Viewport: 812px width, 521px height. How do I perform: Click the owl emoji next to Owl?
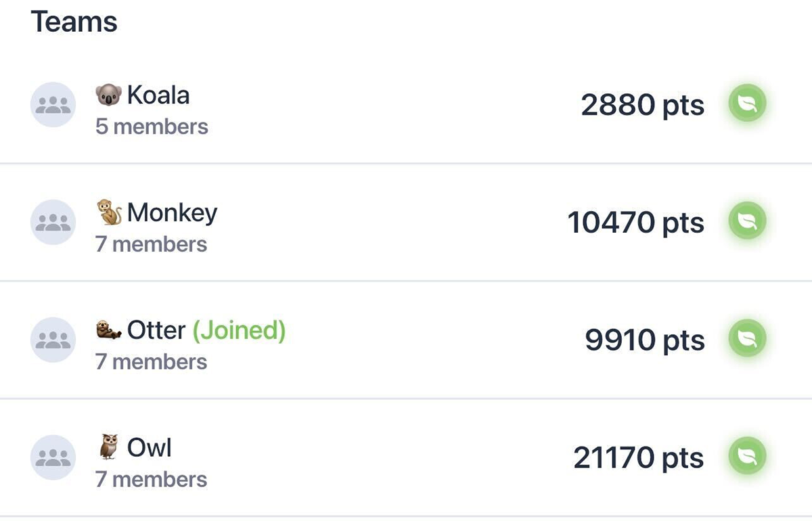click(x=109, y=447)
